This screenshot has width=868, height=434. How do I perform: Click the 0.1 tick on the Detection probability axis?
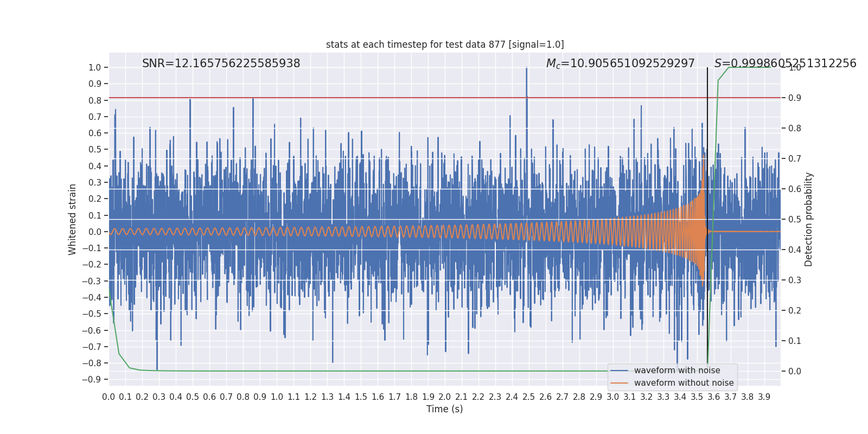pos(795,341)
